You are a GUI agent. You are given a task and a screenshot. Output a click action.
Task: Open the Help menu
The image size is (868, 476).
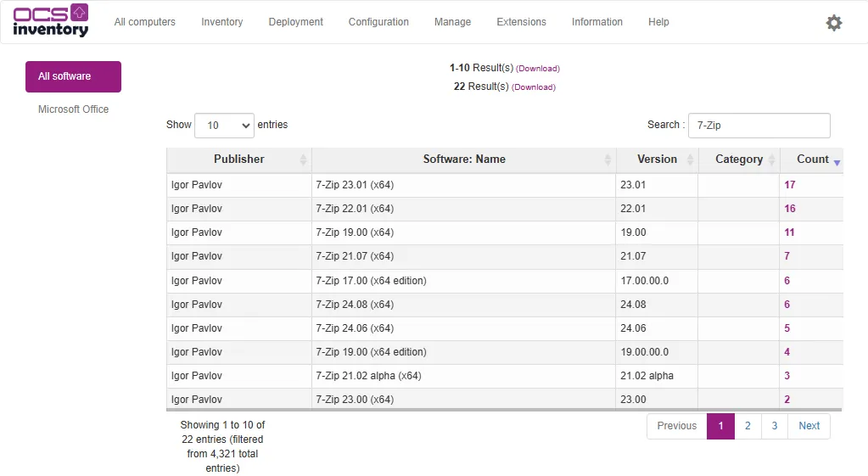point(658,22)
